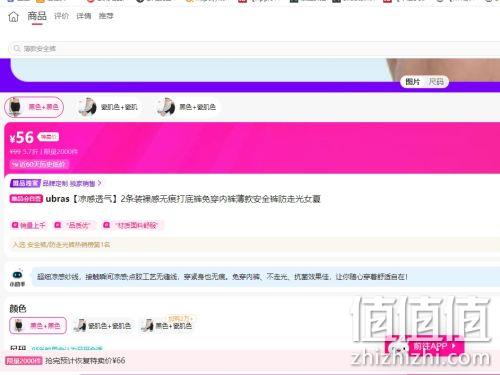Choose 黑色+瓷肌色 color option under 颜色
500x375 pixels.
point(167,326)
